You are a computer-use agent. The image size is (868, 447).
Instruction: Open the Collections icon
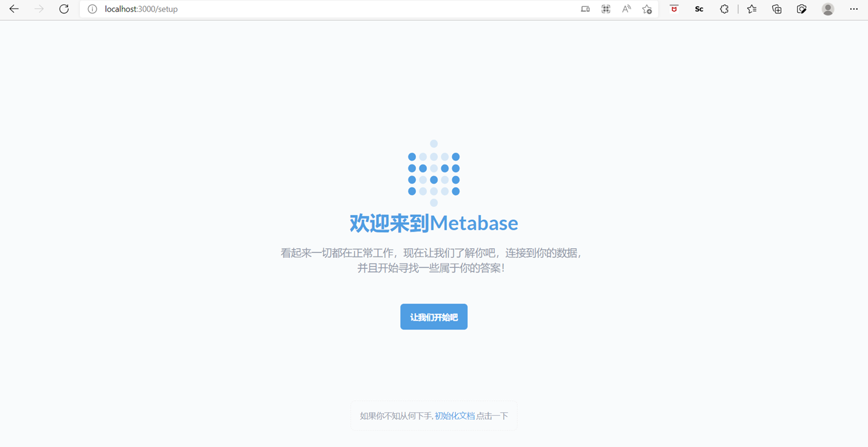(x=777, y=9)
